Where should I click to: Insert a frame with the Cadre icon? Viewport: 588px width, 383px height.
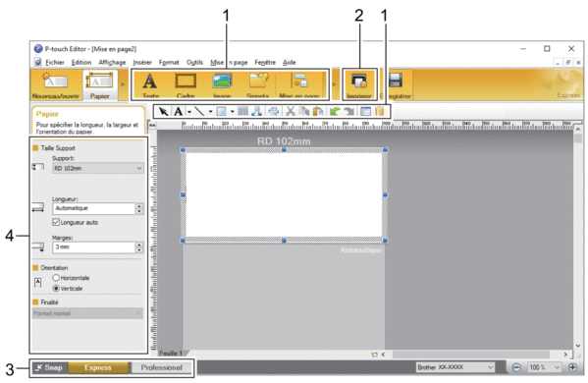pos(186,84)
